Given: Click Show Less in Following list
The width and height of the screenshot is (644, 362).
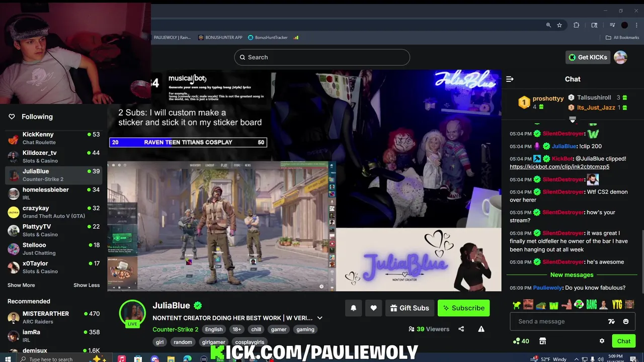Looking at the screenshot, I should click(x=87, y=285).
